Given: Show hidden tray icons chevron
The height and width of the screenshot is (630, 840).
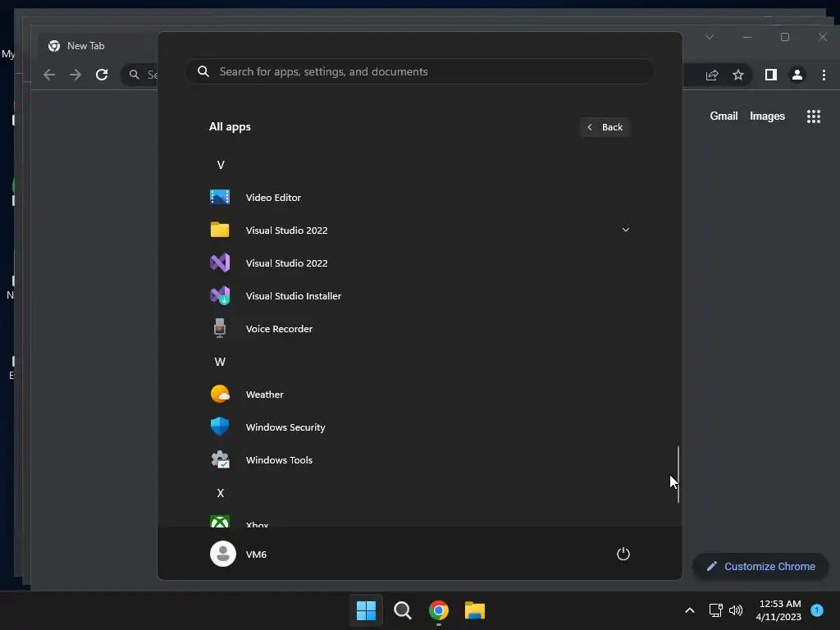Looking at the screenshot, I should click(690, 610).
